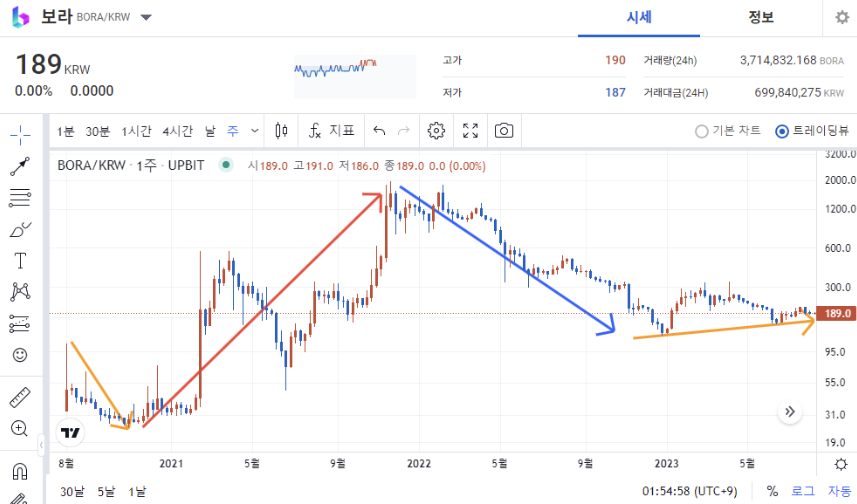Switch to the 시세 tab

638,17
